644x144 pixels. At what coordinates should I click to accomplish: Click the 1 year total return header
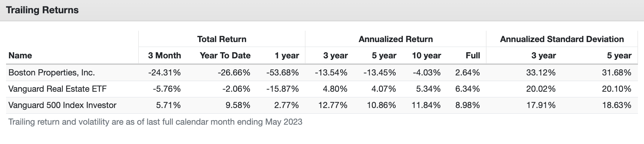(x=287, y=55)
